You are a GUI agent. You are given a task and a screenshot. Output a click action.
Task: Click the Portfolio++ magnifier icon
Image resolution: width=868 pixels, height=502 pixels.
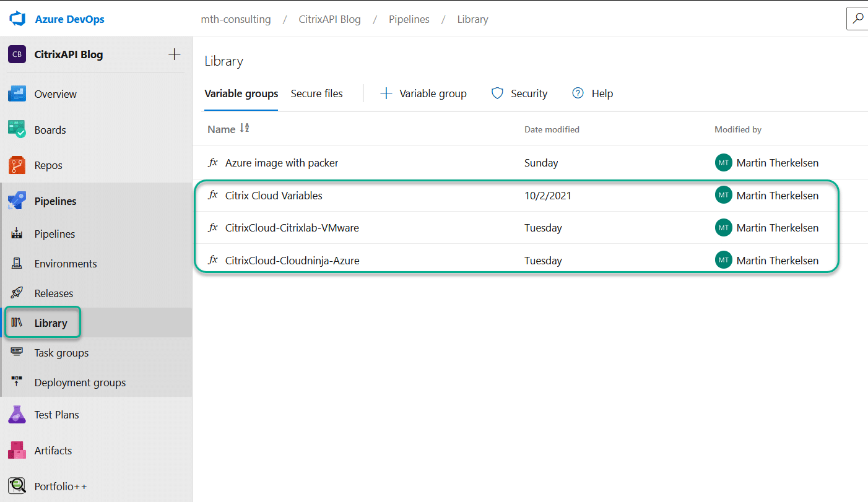tap(17, 486)
